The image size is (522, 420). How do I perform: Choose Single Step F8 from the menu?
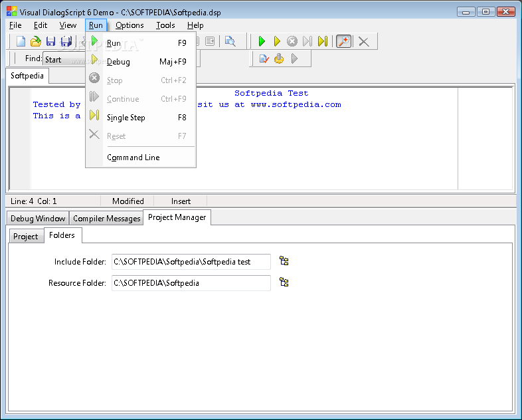[x=141, y=118]
